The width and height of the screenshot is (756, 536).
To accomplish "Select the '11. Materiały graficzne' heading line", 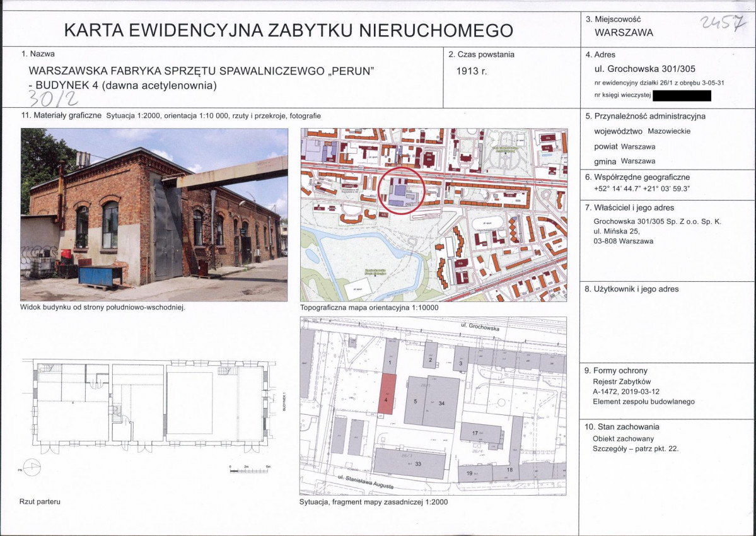I will (171, 115).
